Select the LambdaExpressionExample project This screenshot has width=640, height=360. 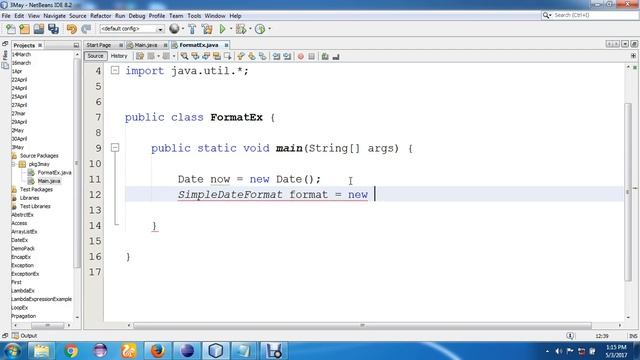tap(42, 299)
